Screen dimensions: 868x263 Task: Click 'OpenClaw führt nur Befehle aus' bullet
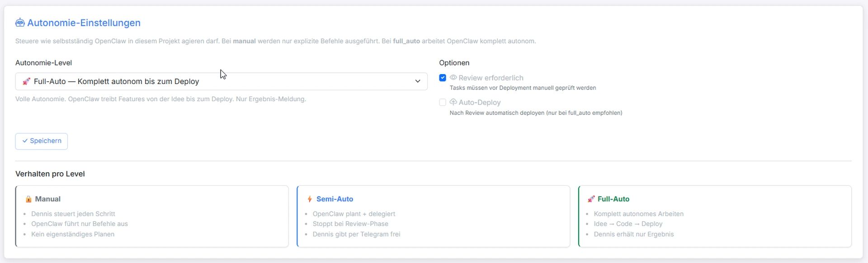click(80, 224)
